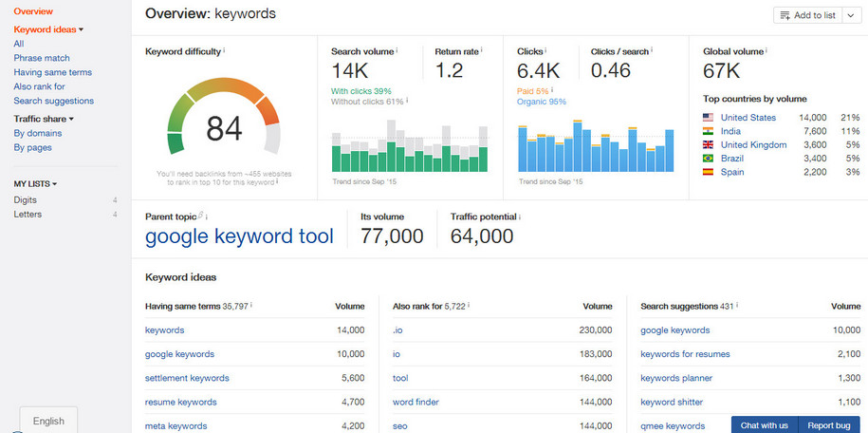Open keywords planner suggestion
Image resolution: width=868 pixels, height=433 pixels.
coord(676,378)
